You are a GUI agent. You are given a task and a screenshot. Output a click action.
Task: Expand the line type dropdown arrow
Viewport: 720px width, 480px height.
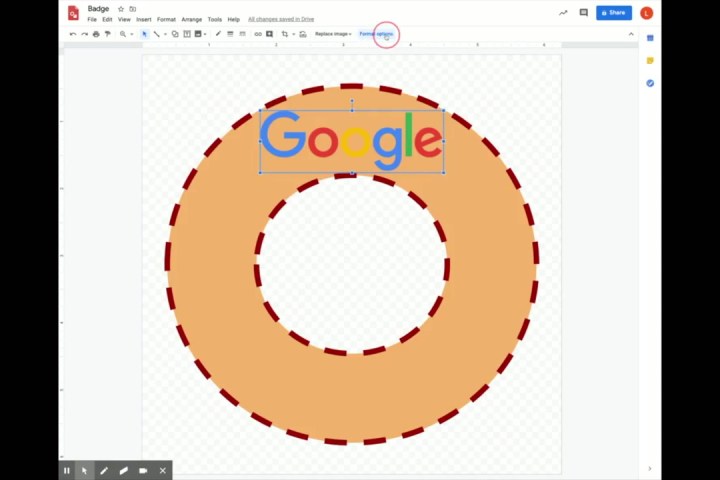pyautogui.click(x=165, y=34)
